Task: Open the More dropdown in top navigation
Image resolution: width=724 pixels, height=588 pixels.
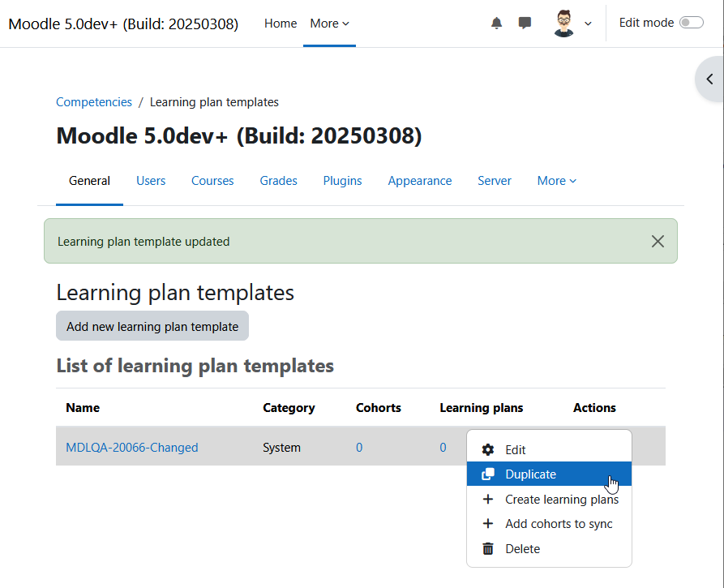Action: click(x=329, y=24)
